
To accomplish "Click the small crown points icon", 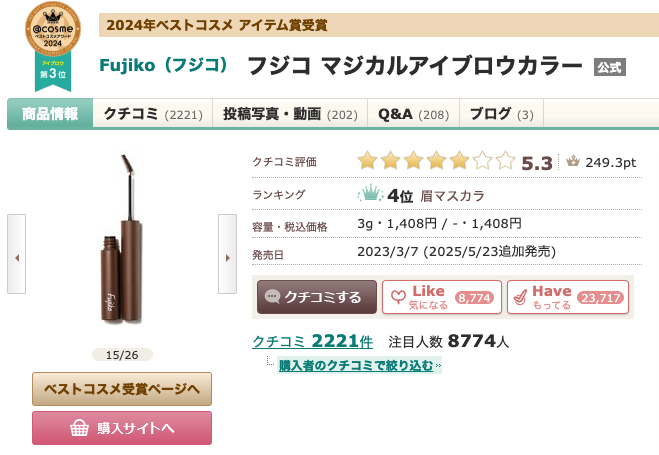I will [x=573, y=161].
